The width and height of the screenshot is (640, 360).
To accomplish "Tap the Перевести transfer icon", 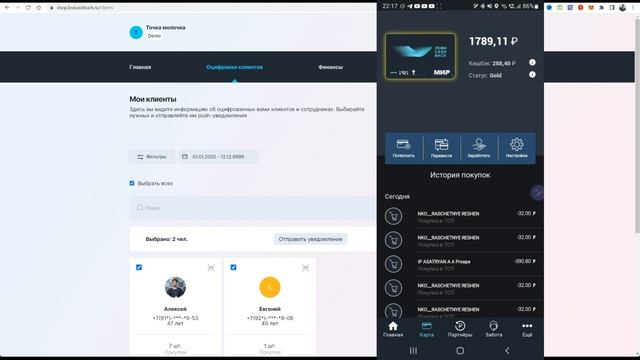I will click(441, 148).
